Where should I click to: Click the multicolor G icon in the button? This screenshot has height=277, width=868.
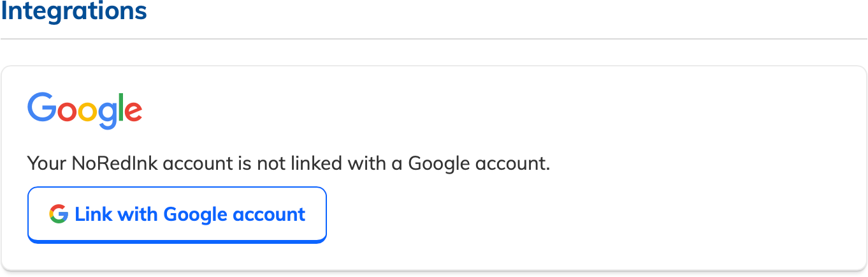point(59,214)
